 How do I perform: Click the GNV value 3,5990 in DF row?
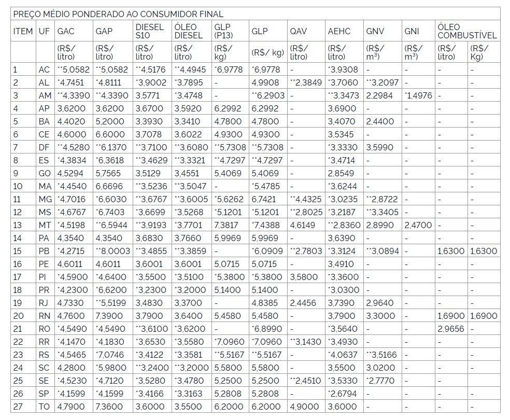pos(380,147)
